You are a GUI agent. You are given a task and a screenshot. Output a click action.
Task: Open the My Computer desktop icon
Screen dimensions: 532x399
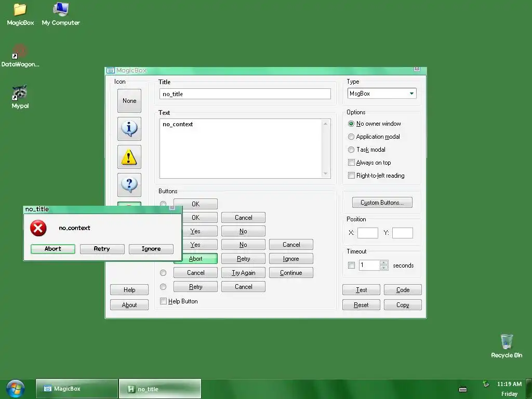61,14
